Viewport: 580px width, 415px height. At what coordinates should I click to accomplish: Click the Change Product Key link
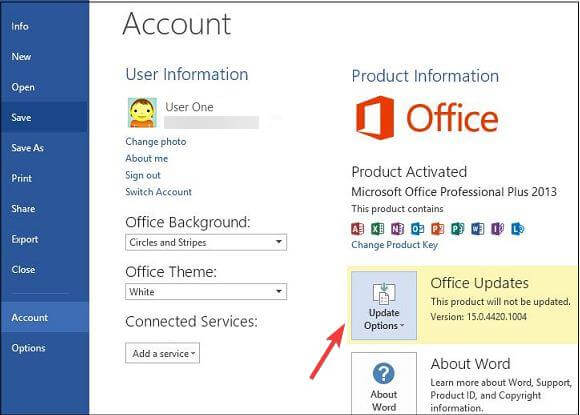pos(394,245)
